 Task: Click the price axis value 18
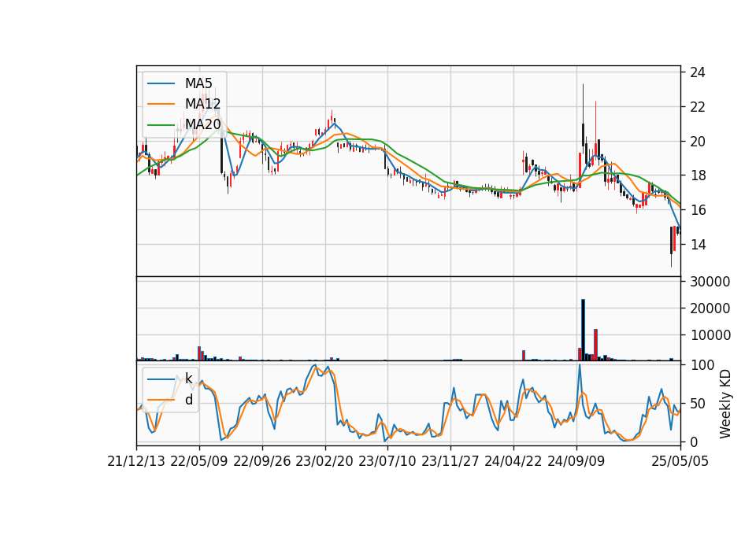click(697, 175)
